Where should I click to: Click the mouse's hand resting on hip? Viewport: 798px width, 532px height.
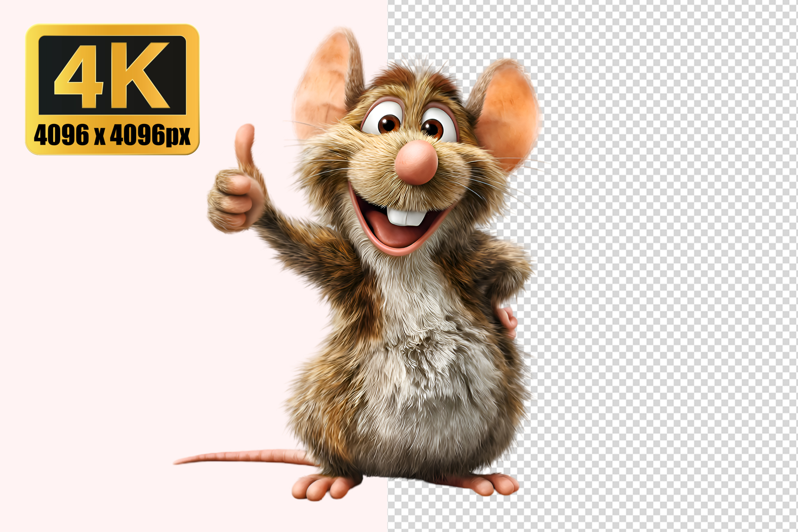508,319
